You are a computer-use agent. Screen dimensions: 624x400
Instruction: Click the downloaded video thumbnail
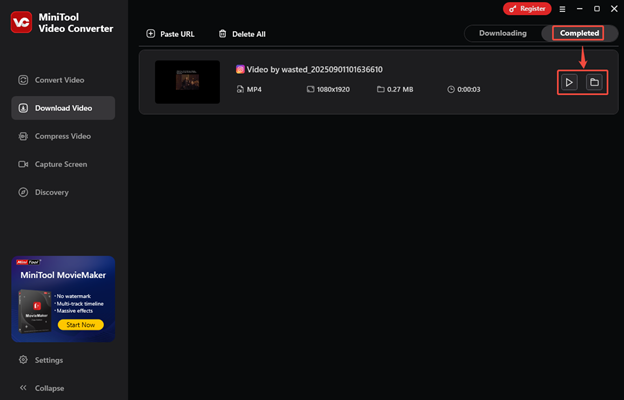(x=187, y=82)
